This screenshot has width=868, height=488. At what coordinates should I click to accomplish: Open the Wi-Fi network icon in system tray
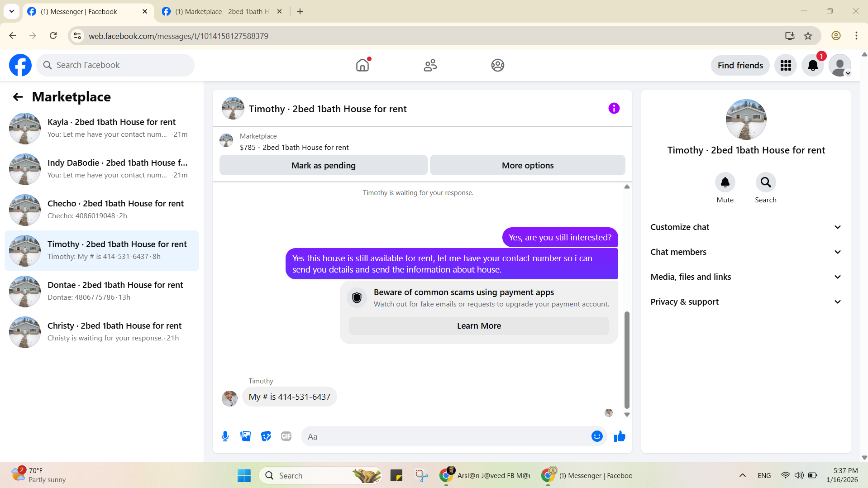786,475
